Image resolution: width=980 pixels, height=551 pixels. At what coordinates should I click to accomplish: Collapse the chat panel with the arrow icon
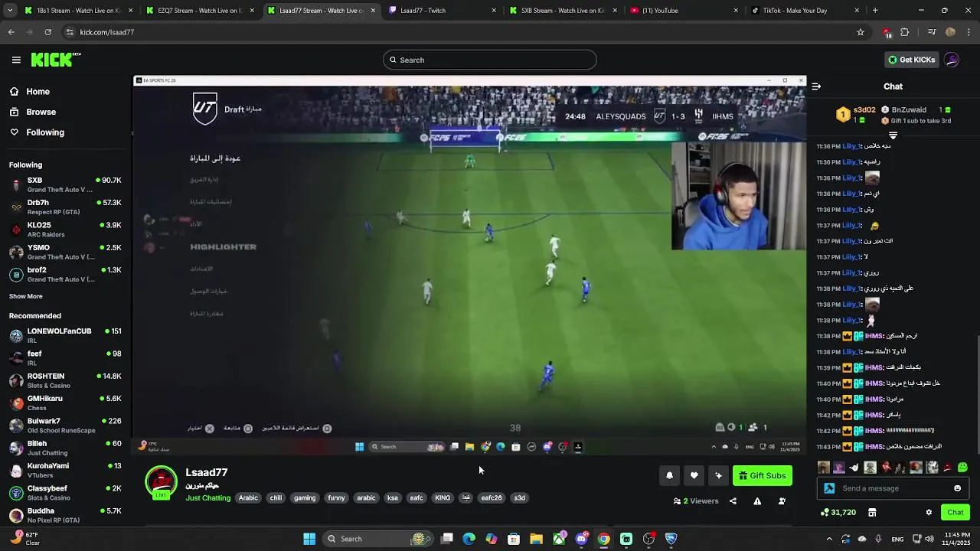816,86
